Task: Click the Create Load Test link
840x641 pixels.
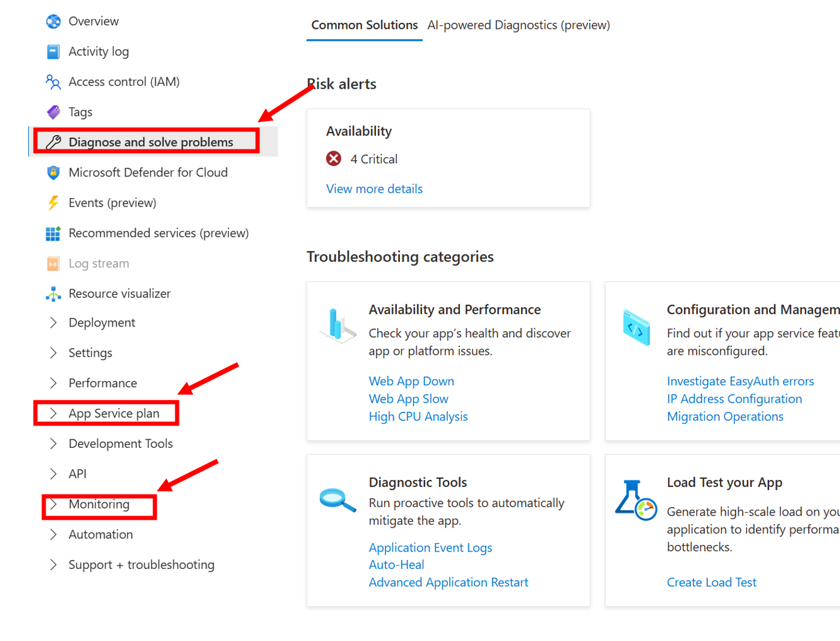Action: click(712, 582)
